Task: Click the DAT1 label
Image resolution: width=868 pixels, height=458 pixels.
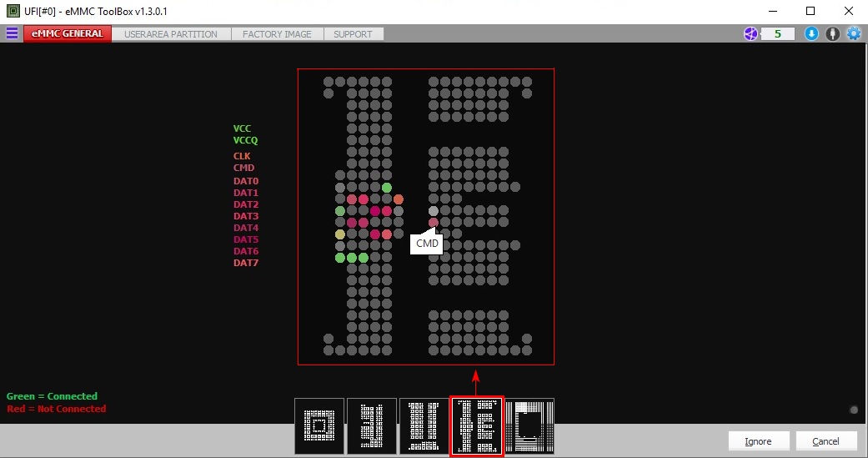Action: [x=246, y=193]
